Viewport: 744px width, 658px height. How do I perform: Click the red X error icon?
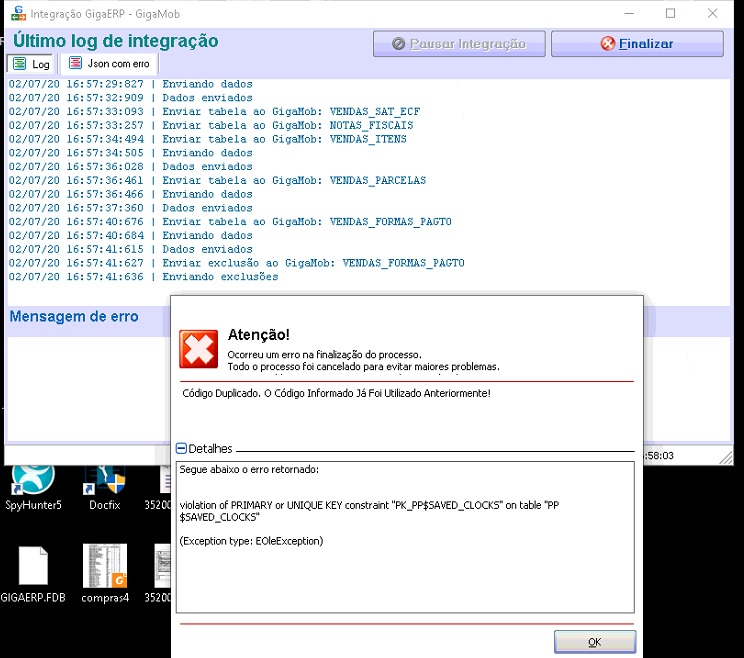pos(198,349)
